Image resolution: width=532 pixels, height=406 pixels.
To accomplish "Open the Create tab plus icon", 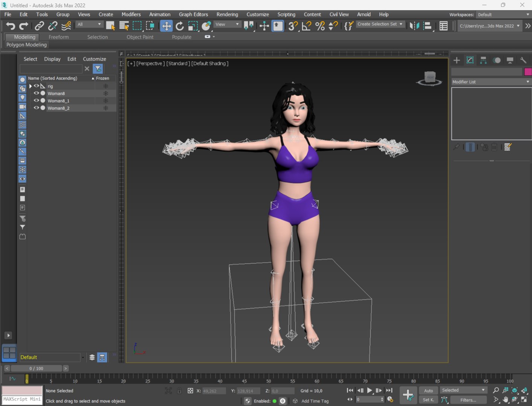I will [457, 60].
